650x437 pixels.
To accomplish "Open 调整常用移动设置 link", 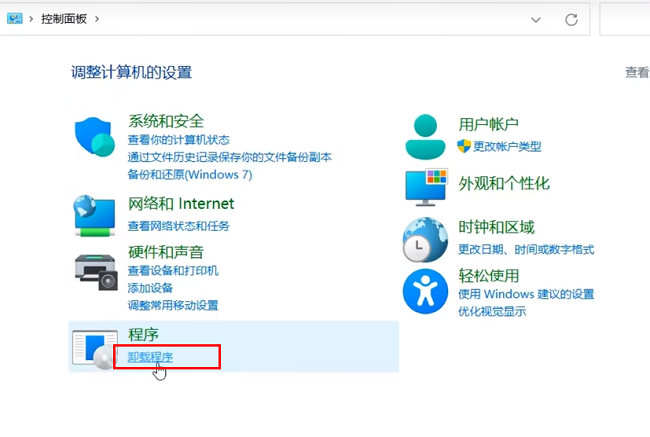I will pos(173,306).
